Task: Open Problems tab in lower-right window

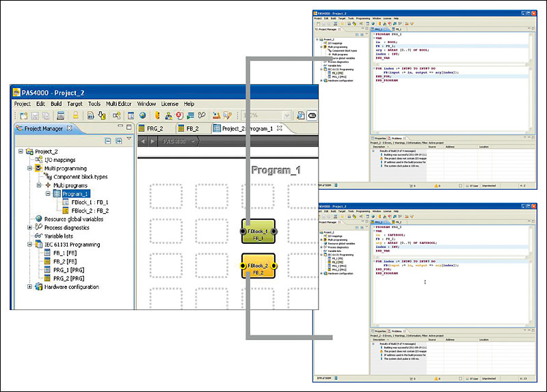Action: pyautogui.click(x=397, y=331)
